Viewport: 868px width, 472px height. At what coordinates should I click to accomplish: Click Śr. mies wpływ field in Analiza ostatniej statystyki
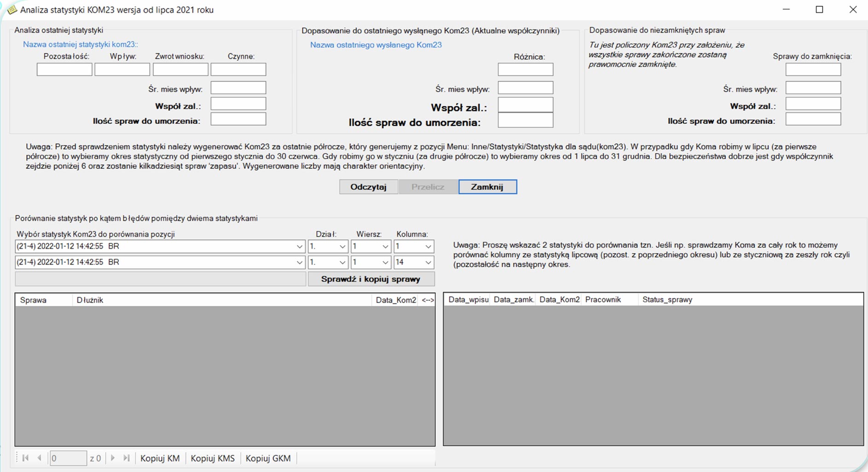[238, 88]
